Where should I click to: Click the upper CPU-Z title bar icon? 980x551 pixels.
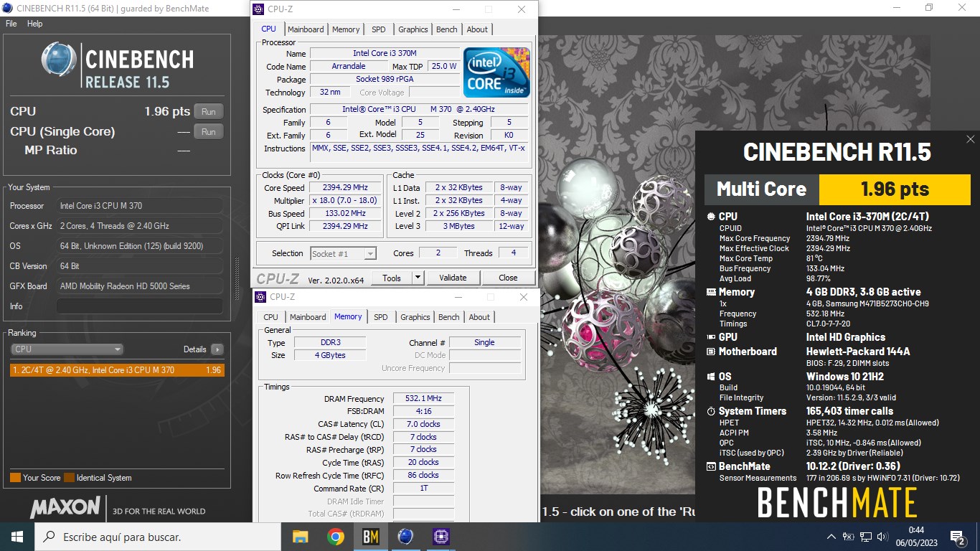click(x=259, y=9)
